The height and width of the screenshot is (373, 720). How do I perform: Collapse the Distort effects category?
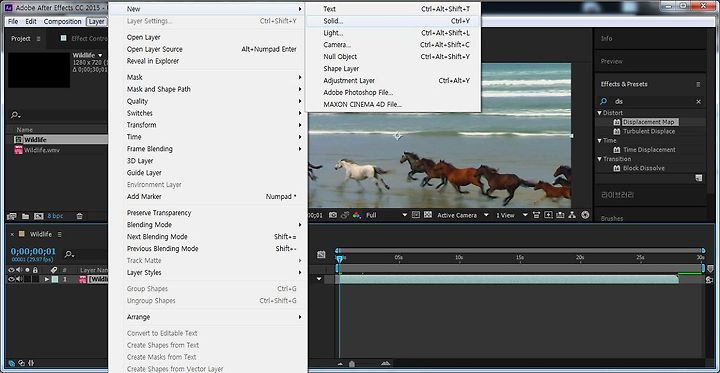pyautogui.click(x=600, y=113)
